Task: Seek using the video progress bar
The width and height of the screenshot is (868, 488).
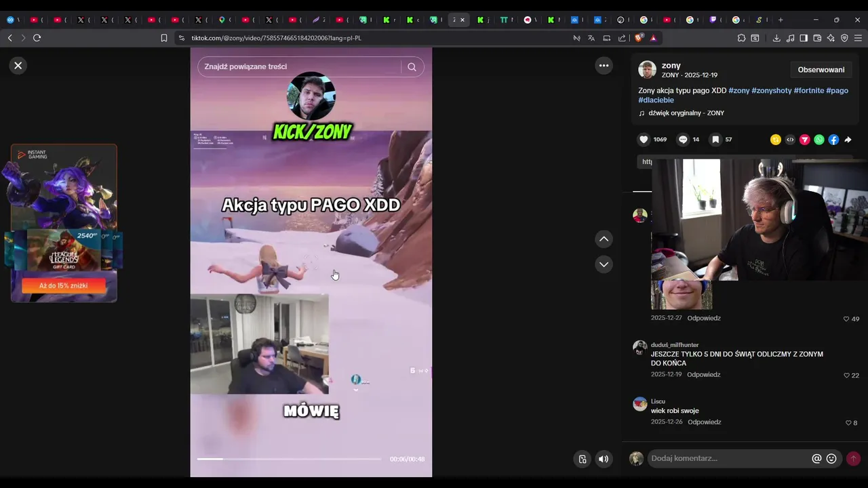Action: tap(289, 459)
